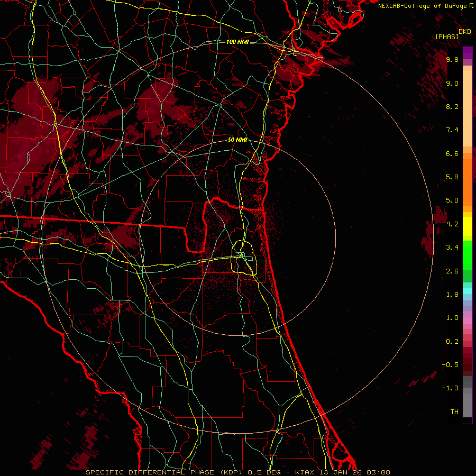Viewport: 476px width, 476px height.
Task: Click the 5.8 scale value
Action: [x=452, y=177]
